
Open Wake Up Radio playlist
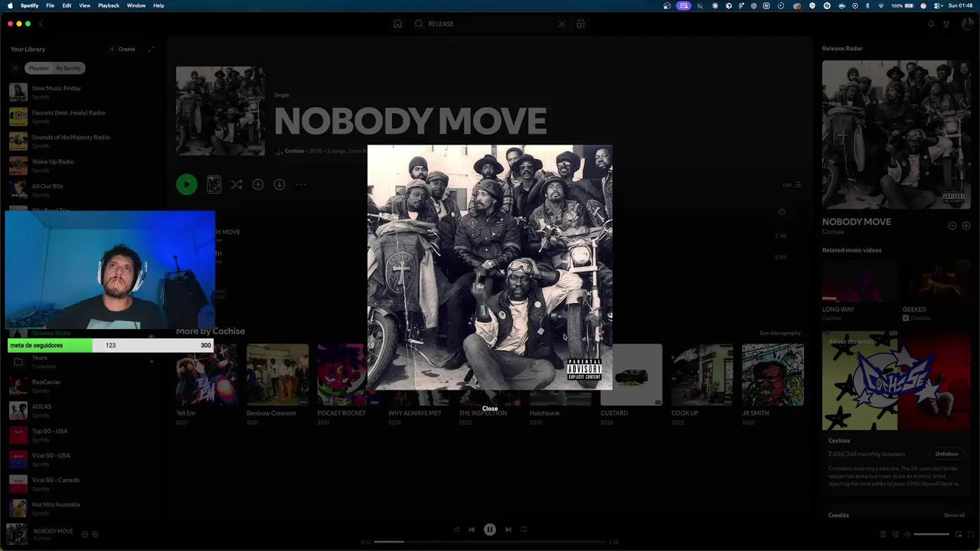click(x=83, y=165)
